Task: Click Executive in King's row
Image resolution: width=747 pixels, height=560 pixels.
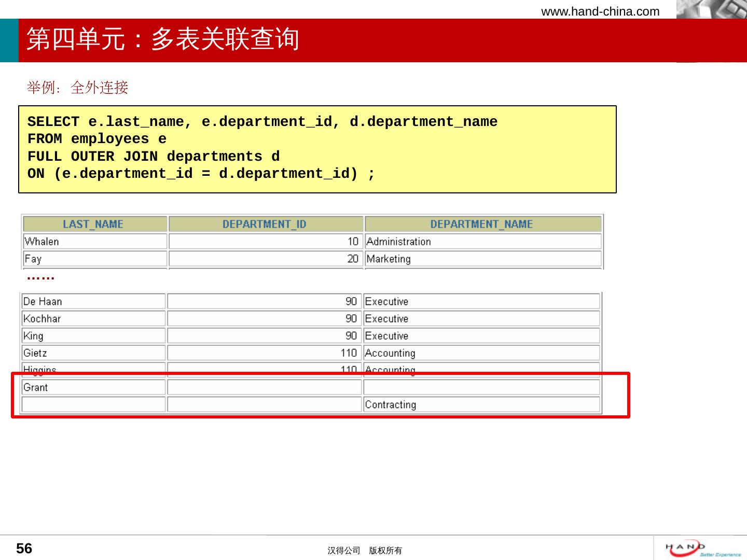Action: [481, 336]
